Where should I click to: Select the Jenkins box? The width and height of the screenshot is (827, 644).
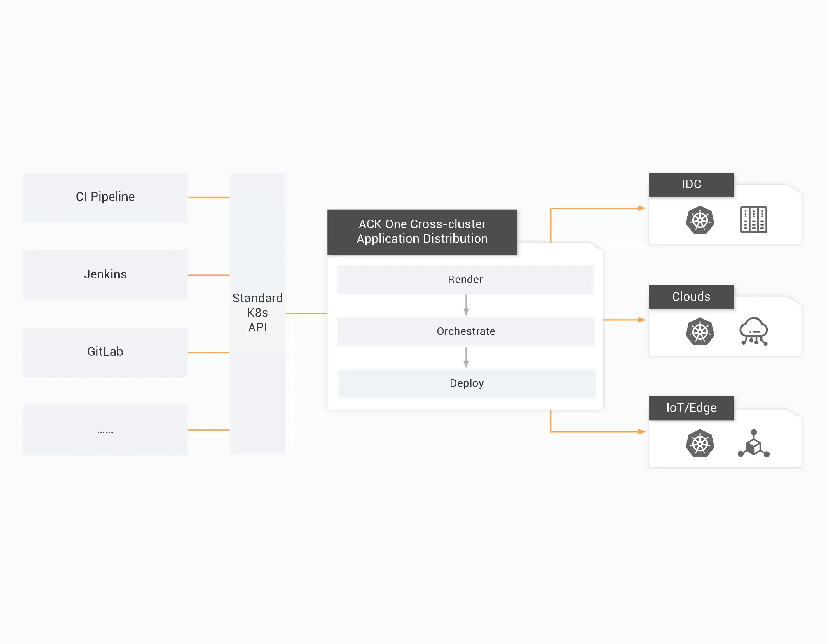105,274
